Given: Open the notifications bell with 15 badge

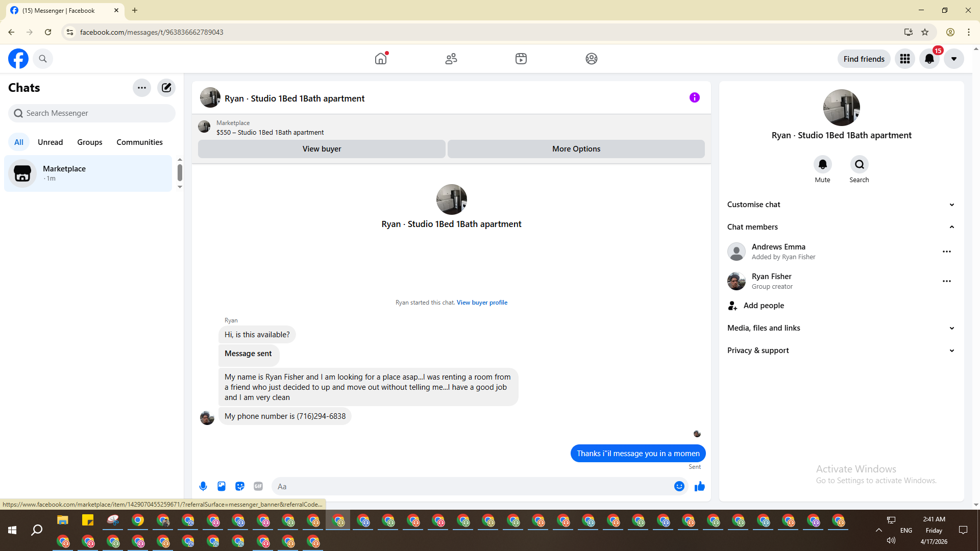Looking at the screenshot, I should pyautogui.click(x=929, y=59).
